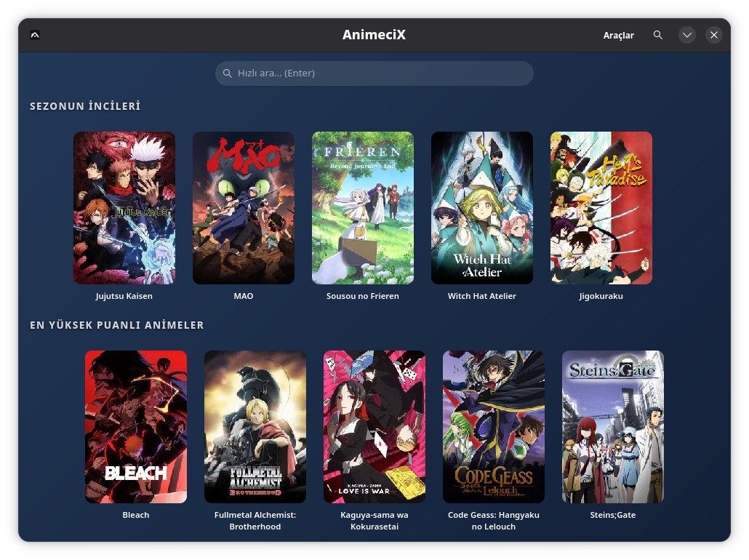This screenshot has width=749, height=560.
Task: Click the AnimeciX app logo icon
Action: pyautogui.click(x=35, y=35)
